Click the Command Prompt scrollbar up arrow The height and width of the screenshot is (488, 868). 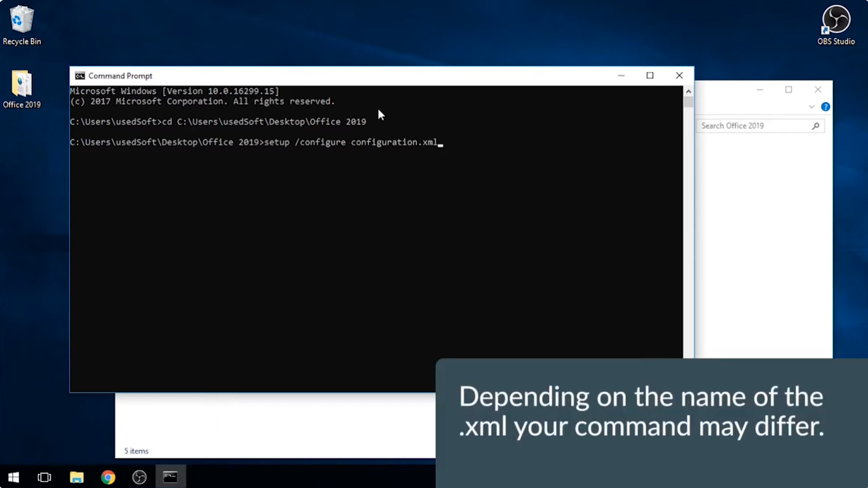pos(688,91)
